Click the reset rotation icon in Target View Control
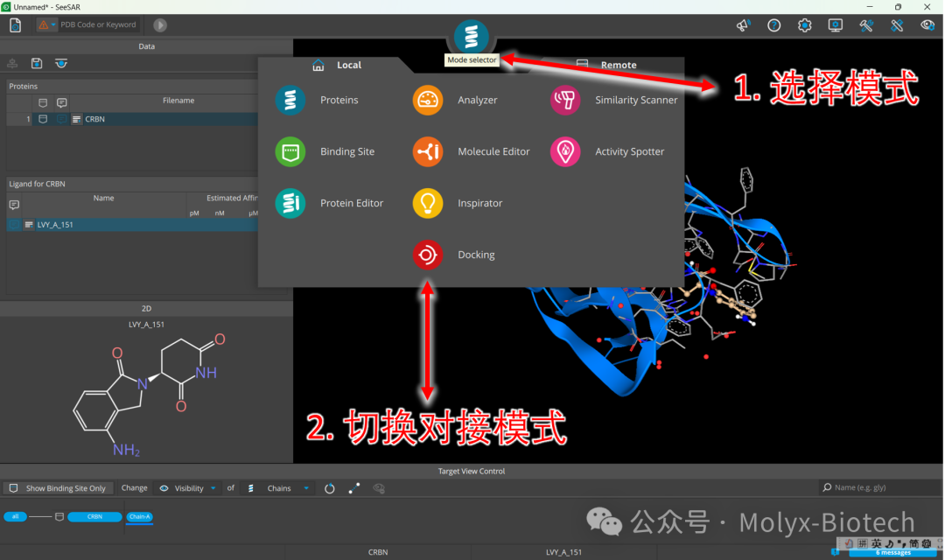Screen dimensions: 945x560 pos(329,488)
